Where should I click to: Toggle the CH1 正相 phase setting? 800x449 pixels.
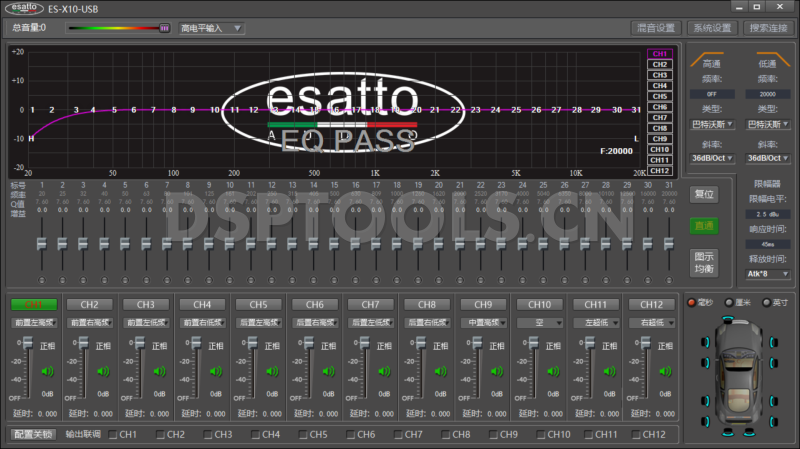47,346
